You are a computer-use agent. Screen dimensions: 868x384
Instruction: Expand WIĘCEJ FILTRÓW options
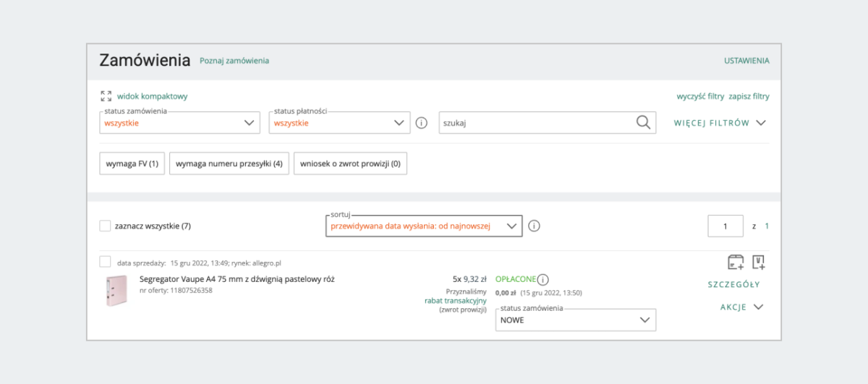coord(720,123)
